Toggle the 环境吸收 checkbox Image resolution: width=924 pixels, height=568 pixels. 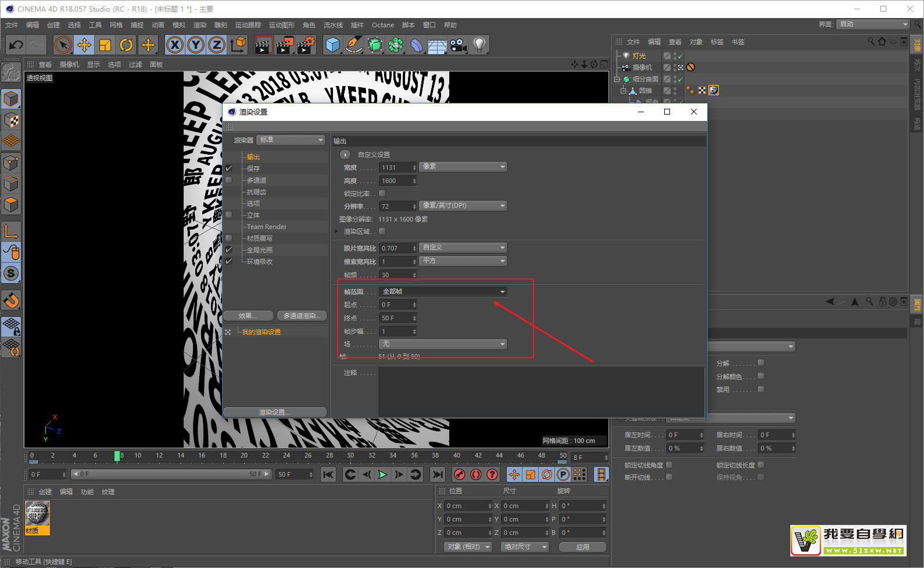(229, 262)
